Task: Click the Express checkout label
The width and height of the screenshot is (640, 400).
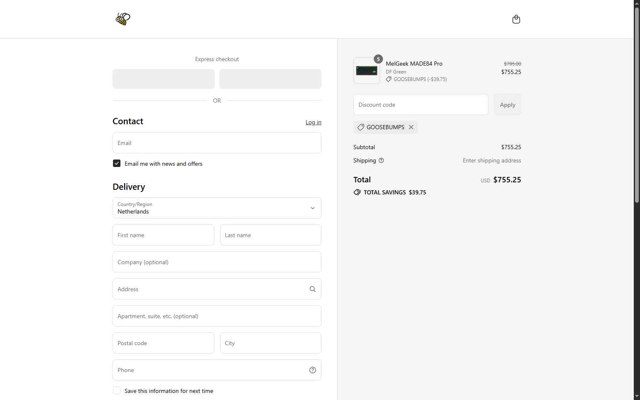Action: [x=217, y=59]
